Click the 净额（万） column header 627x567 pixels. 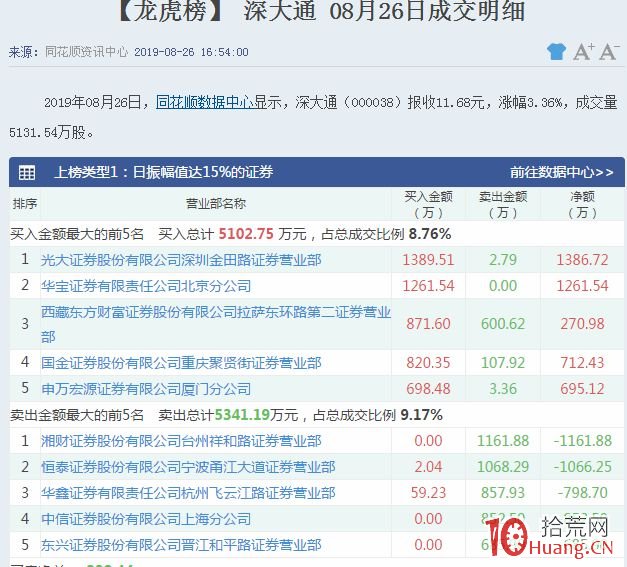click(x=582, y=204)
